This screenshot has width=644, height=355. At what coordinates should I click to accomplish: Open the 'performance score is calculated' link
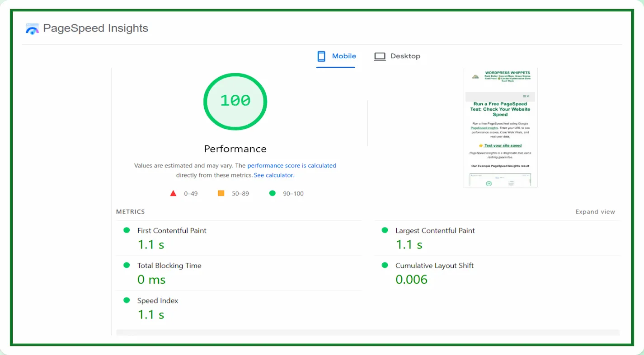(291, 166)
